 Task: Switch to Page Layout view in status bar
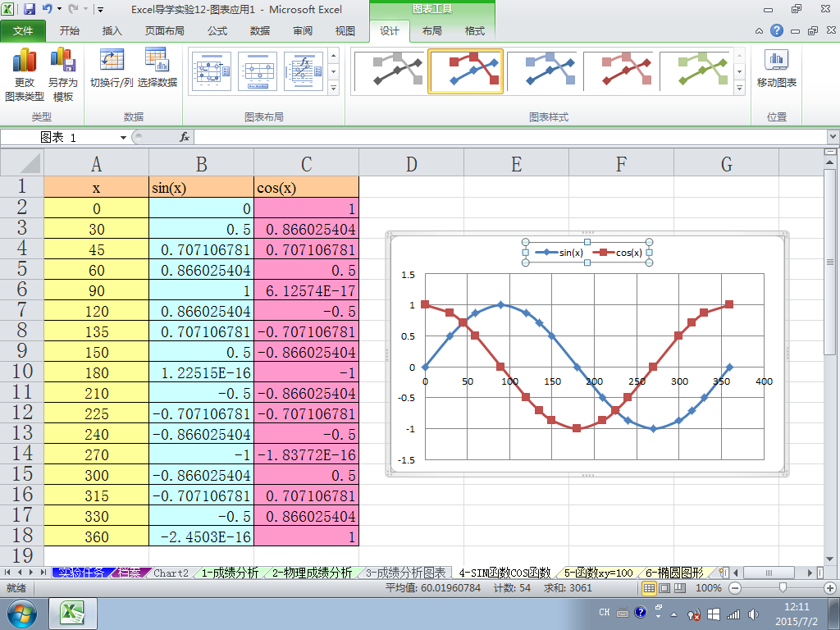[x=664, y=588]
